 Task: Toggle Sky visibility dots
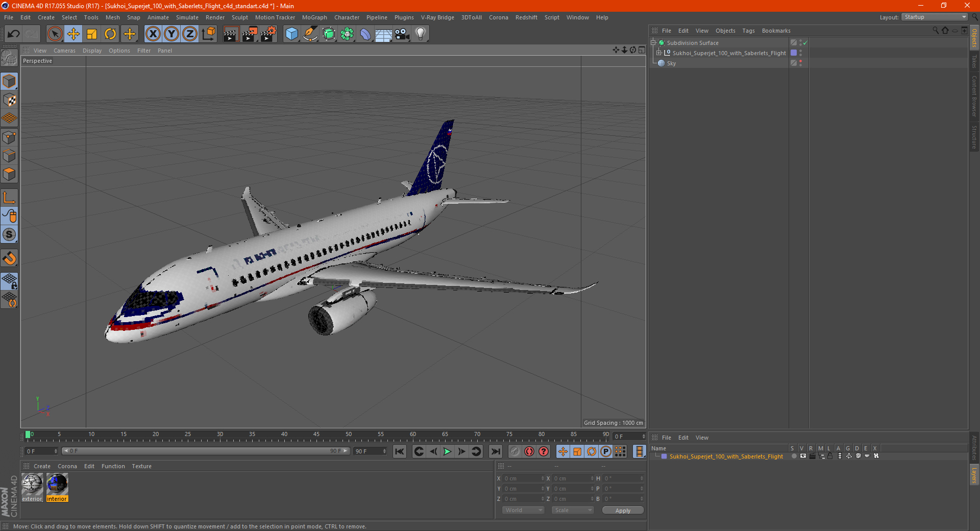coord(801,63)
